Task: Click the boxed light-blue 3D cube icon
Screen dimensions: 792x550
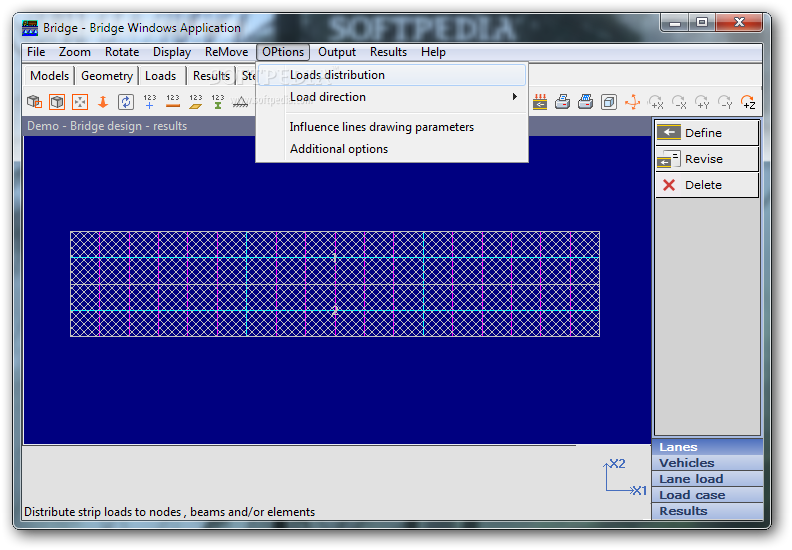Action: [x=609, y=102]
